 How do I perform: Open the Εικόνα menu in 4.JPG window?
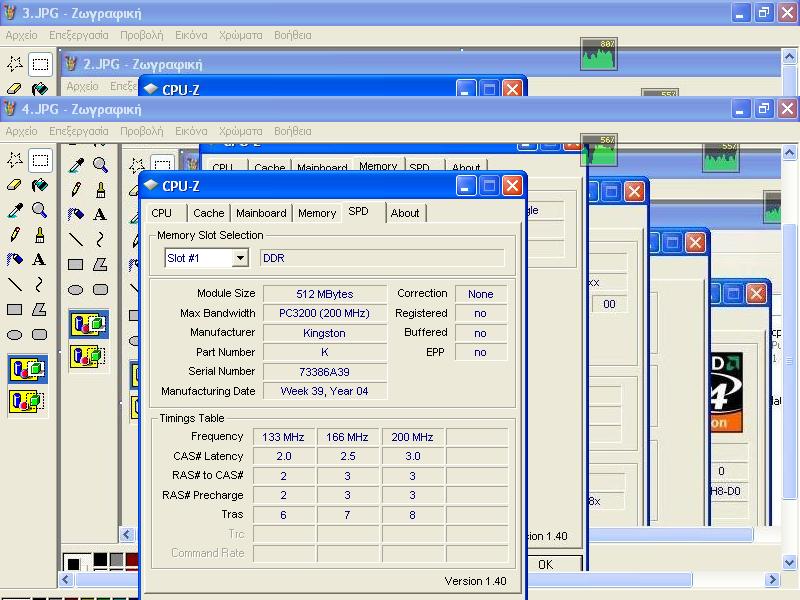191,131
